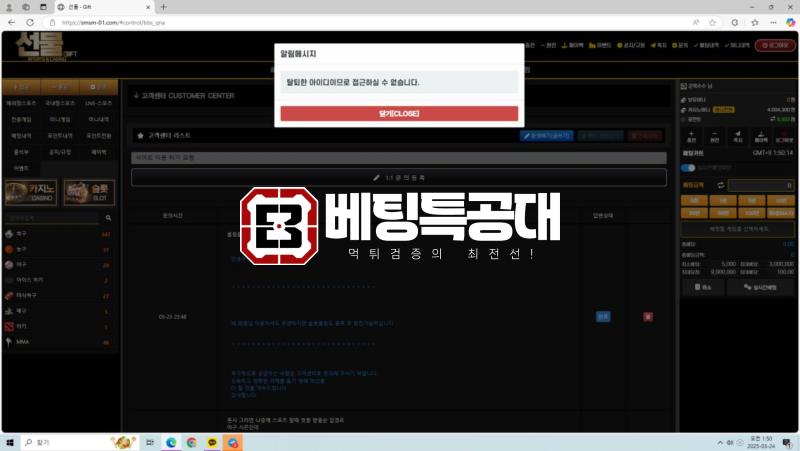Open the browser Copilot icon

(790, 22)
